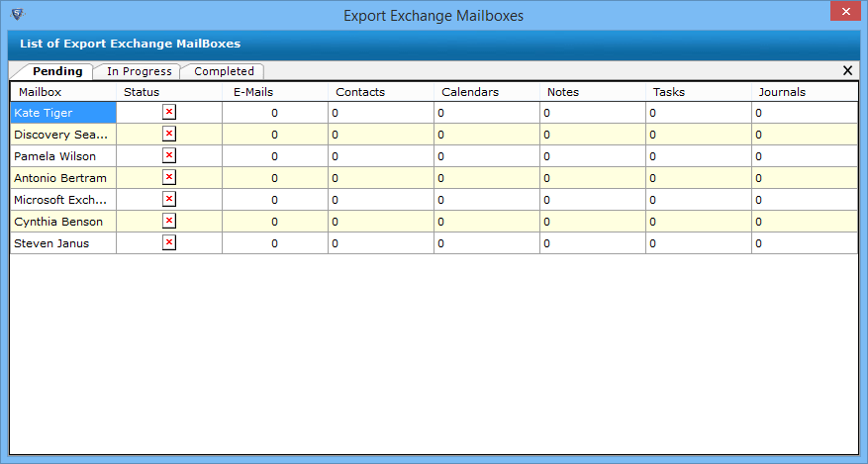The height and width of the screenshot is (464, 868).
Task: Click Kate Tiger's red X status icon
Action: [169, 112]
